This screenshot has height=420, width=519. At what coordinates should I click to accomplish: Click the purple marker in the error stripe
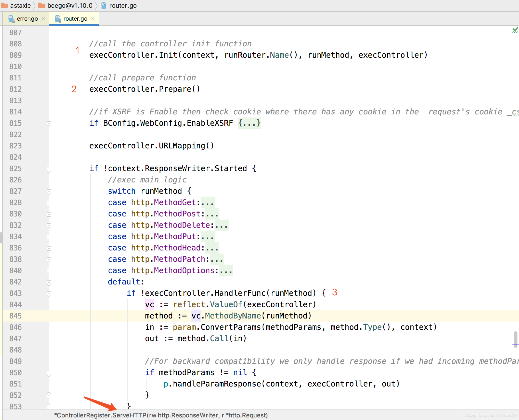coord(515,344)
